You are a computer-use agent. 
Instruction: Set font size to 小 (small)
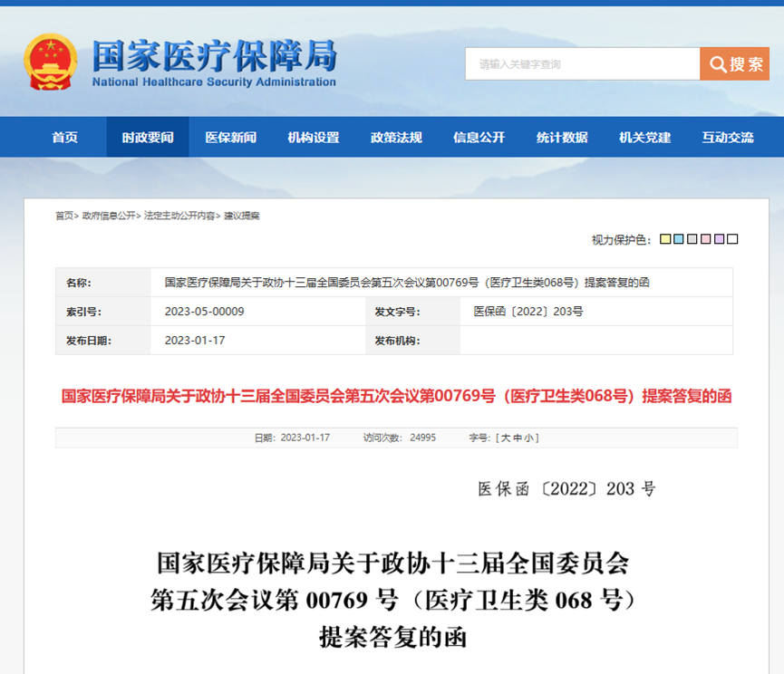pyautogui.click(x=528, y=438)
